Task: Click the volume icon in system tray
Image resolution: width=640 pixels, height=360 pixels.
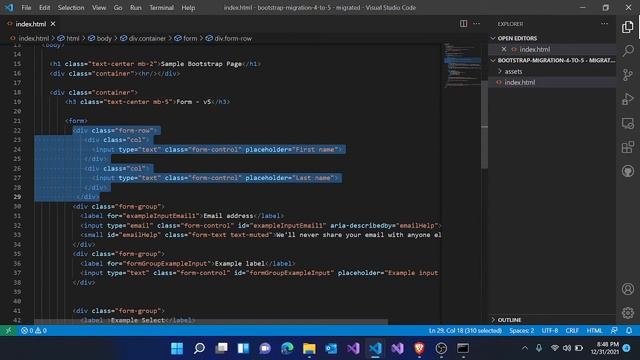Action: [x=567, y=348]
